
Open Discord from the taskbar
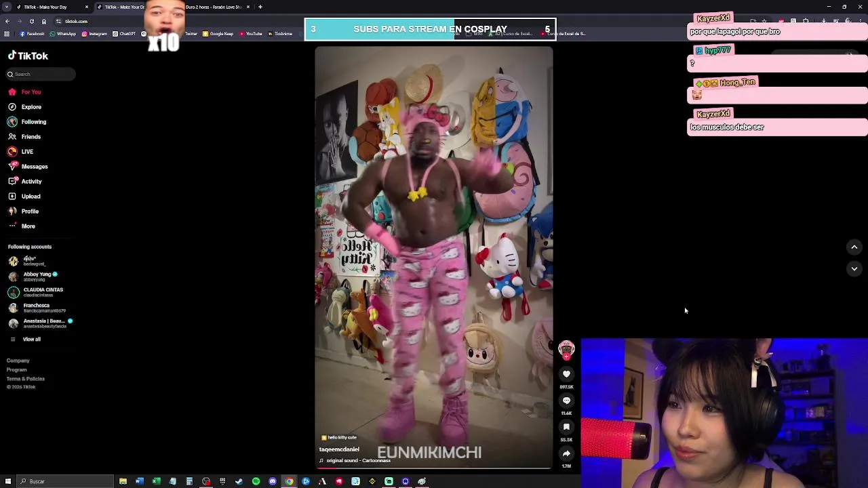coord(273,481)
